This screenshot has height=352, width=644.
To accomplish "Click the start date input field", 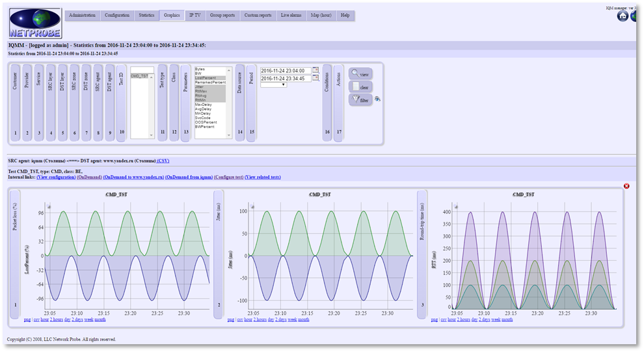I will tap(286, 71).
